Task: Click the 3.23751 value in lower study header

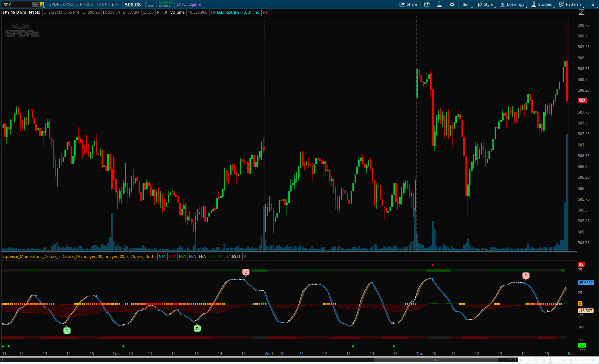Action: point(216,256)
